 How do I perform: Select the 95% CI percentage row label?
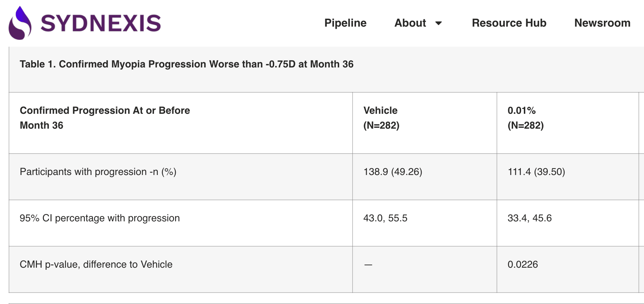100,218
